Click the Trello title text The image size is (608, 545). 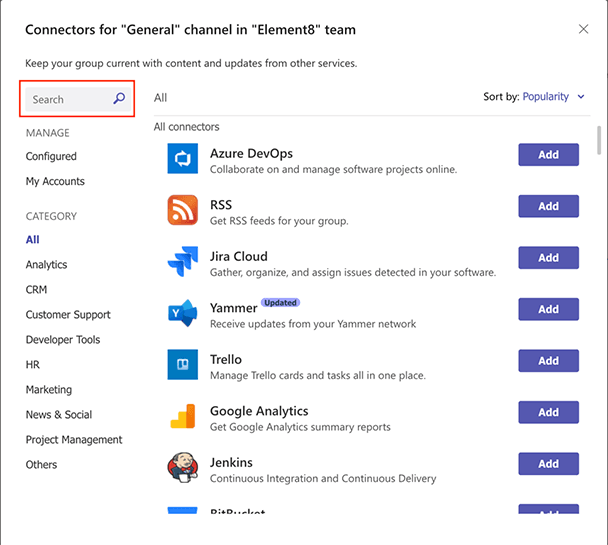click(x=226, y=359)
